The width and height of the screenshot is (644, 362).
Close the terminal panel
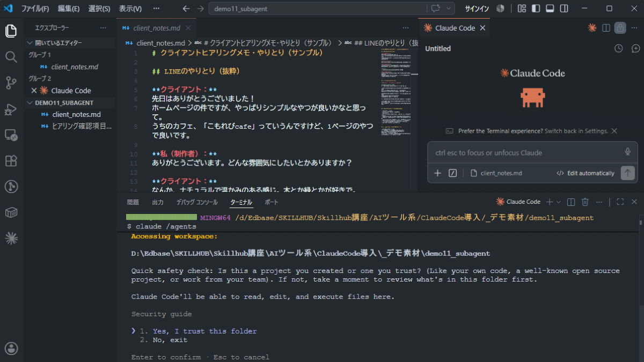coord(634,202)
